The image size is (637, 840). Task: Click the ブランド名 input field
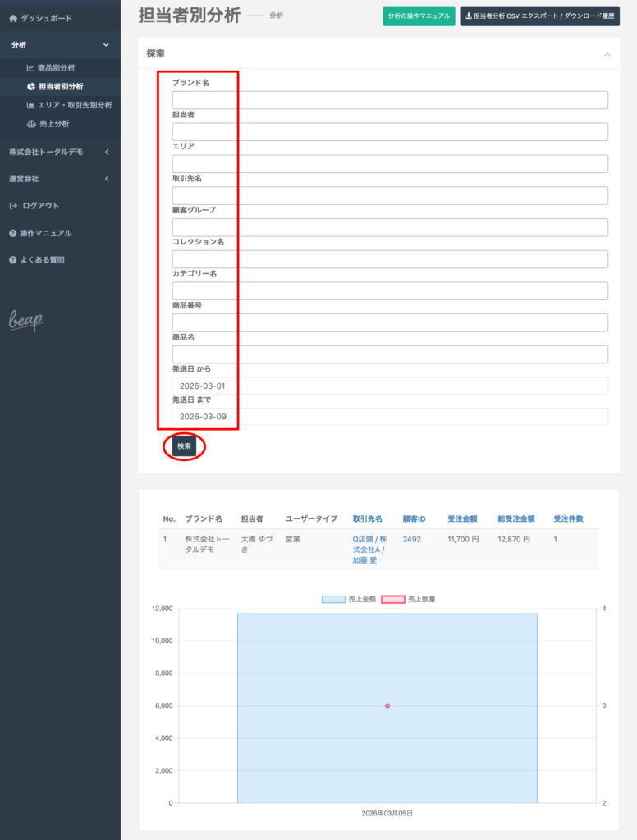(x=390, y=100)
